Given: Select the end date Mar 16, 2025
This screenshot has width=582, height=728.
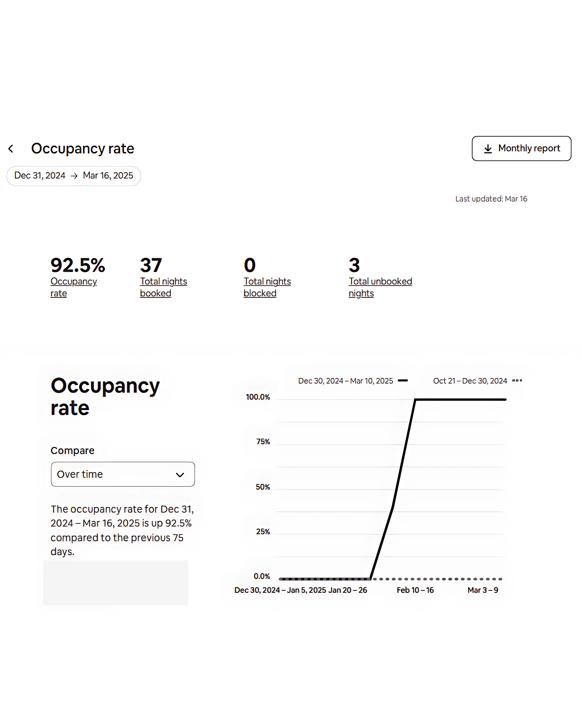Looking at the screenshot, I should tap(108, 176).
